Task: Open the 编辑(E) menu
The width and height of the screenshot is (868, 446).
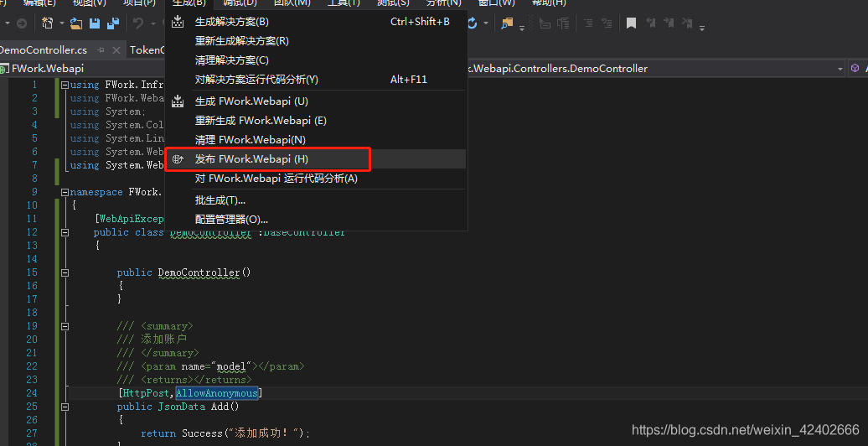Action: click(x=39, y=3)
